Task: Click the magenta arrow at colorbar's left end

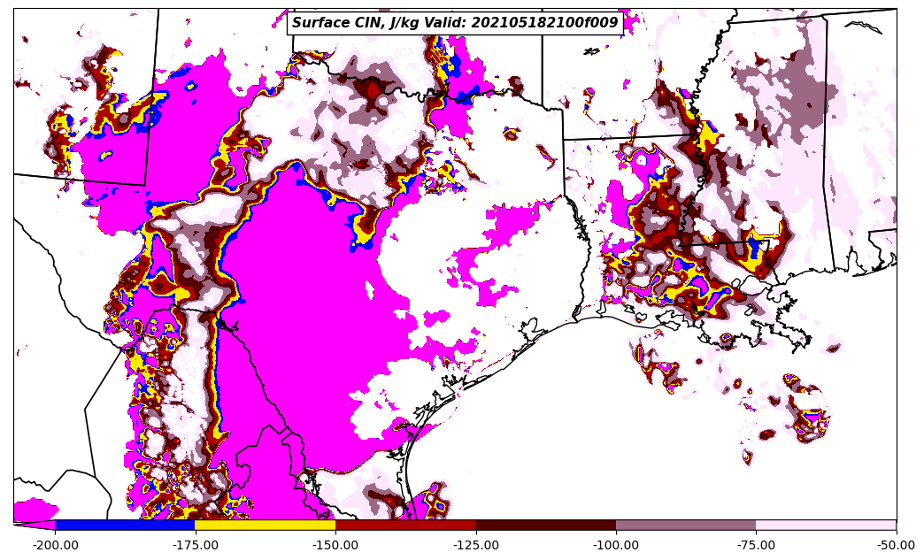Action: tap(35, 525)
